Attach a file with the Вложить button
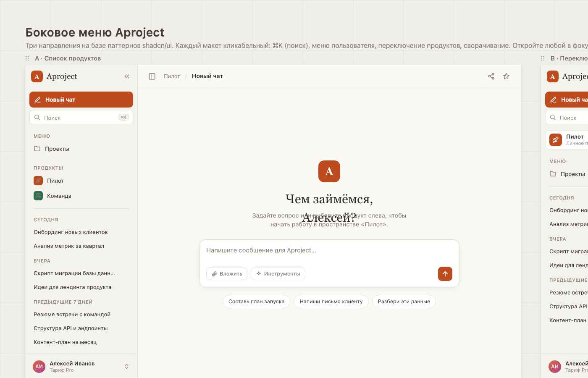The height and width of the screenshot is (378, 588). (227, 274)
